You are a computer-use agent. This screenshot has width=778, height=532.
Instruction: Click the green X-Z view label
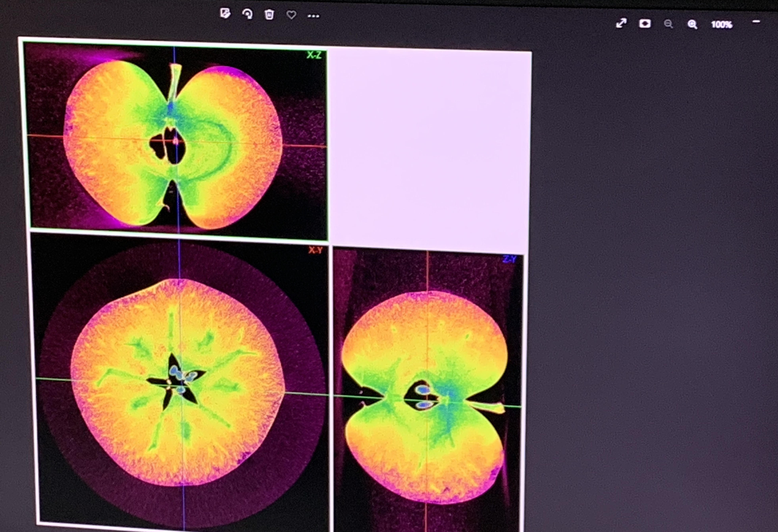[x=314, y=55]
